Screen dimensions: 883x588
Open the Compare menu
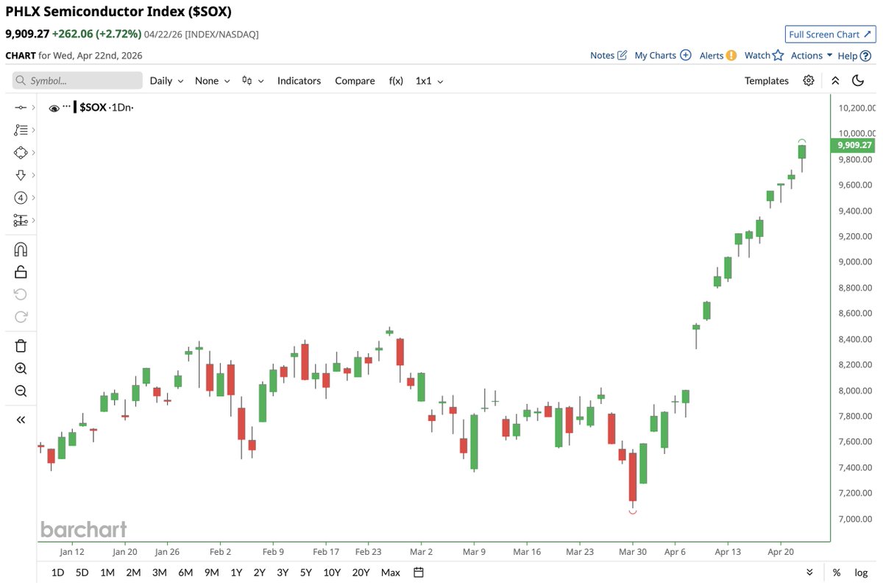pos(355,81)
